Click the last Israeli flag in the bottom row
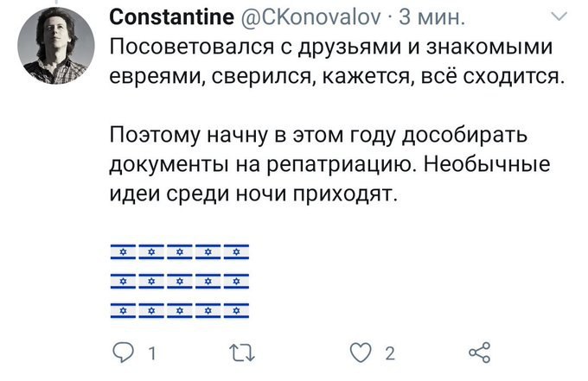 (236, 308)
